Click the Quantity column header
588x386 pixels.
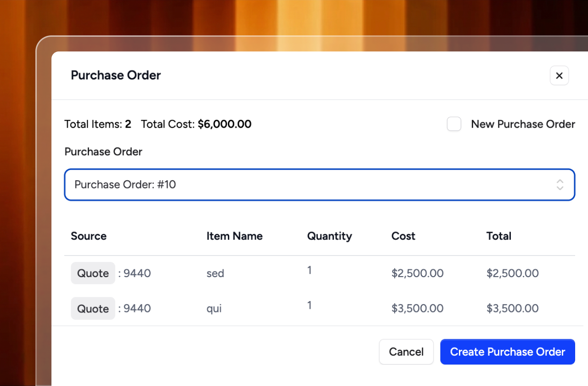tap(329, 236)
